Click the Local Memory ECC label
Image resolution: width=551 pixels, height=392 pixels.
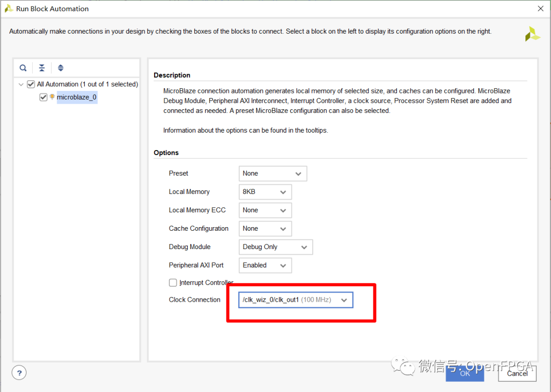point(197,210)
